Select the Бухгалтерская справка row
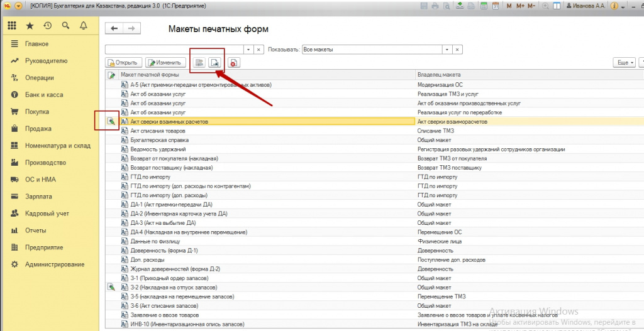Image resolution: width=644 pixels, height=331 pixels. pyautogui.click(x=375, y=140)
